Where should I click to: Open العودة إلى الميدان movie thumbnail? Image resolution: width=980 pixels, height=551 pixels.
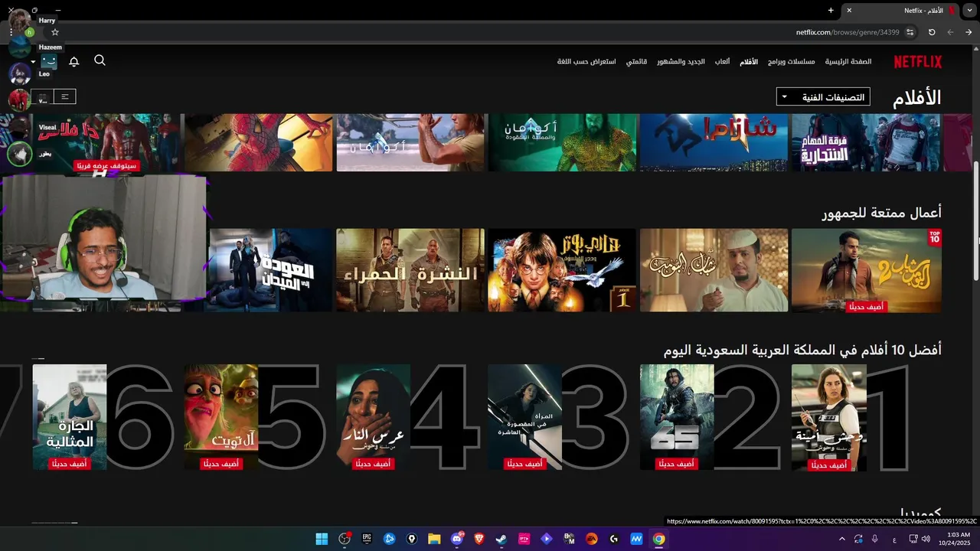point(269,270)
